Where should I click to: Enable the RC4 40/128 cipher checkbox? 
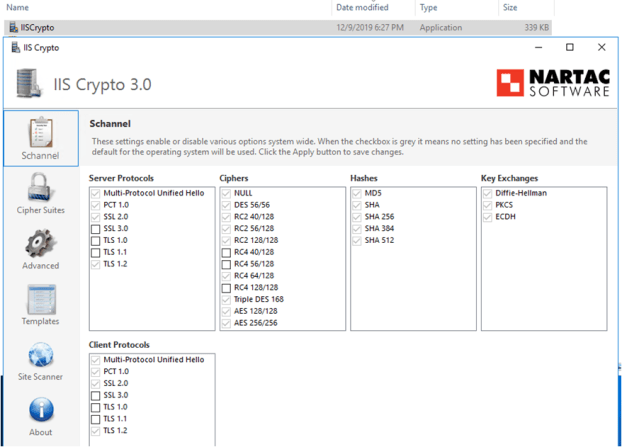(x=226, y=253)
